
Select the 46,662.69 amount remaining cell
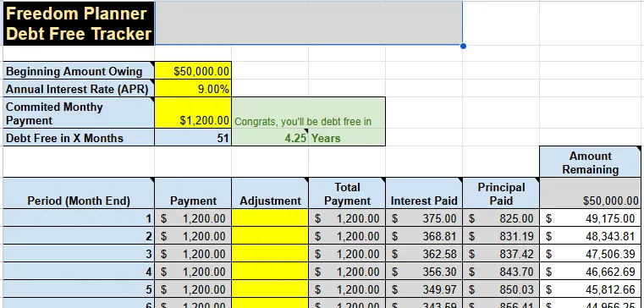[x=590, y=271]
